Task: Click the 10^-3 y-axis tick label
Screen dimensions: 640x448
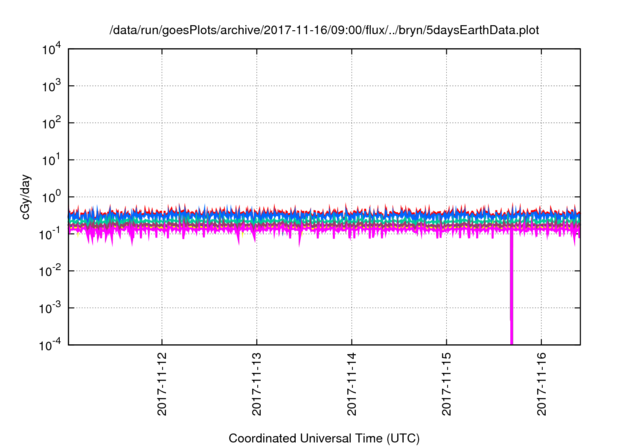Action: click(50, 308)
